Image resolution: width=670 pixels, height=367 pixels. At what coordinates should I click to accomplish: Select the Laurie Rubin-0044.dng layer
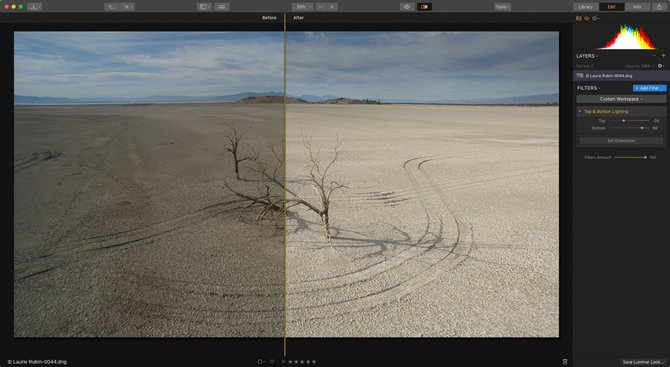pos(621,76)
